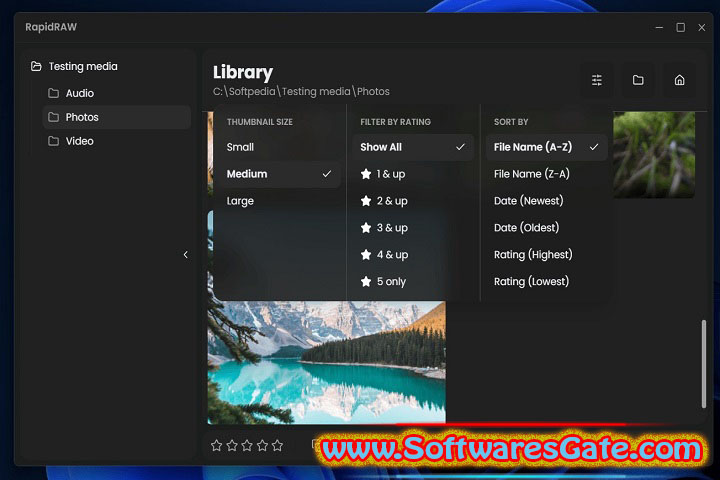
Task: Click the Video folder icon
Action: click(54, 141)
